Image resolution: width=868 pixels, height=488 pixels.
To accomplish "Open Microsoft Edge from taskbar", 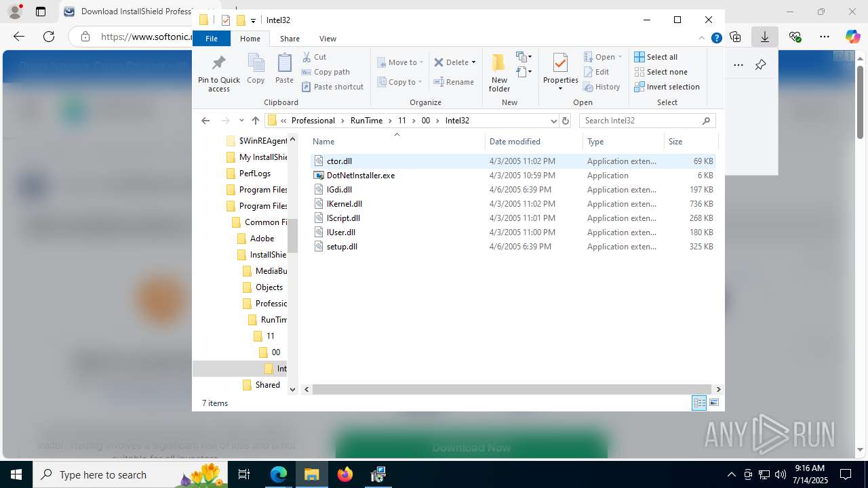I will (279, 474).
